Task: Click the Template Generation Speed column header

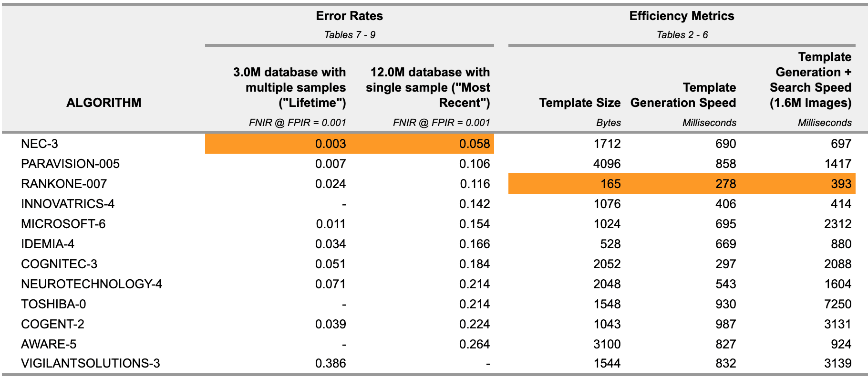Action: 683,95
